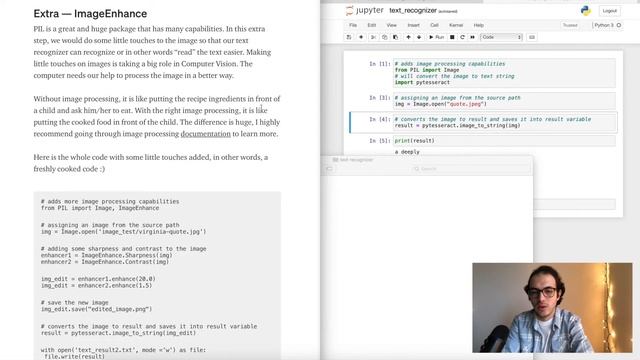Follow the documentation link in the article
The image size is (640, 360).
coord(205,134)
